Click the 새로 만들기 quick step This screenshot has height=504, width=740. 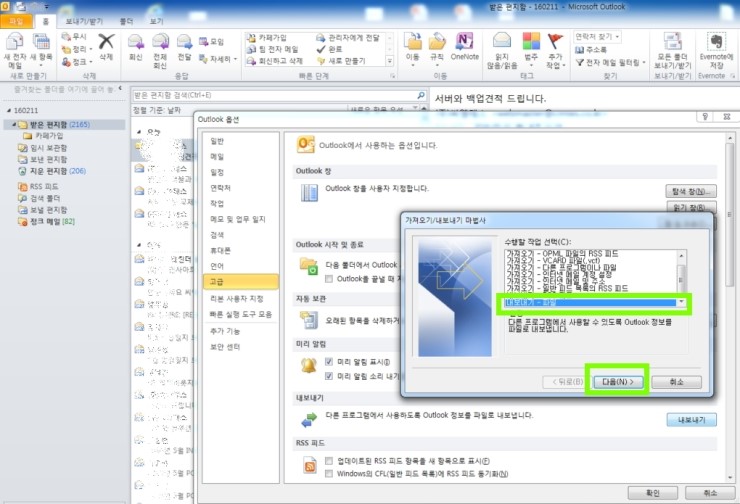(341, 61)
